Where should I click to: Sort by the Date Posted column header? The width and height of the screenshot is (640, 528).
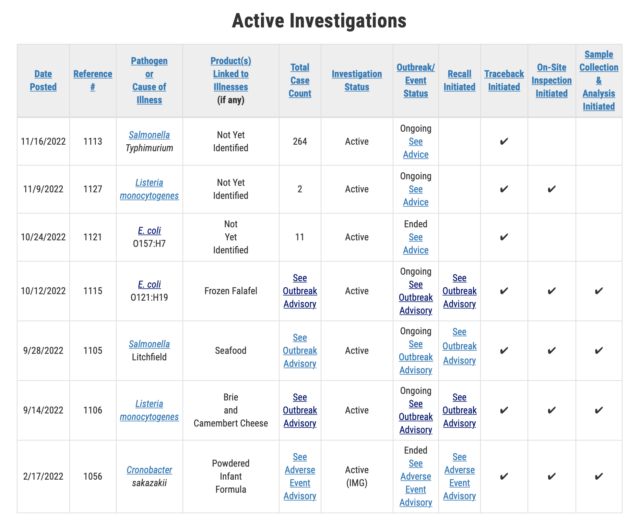[x=43, y=80]
